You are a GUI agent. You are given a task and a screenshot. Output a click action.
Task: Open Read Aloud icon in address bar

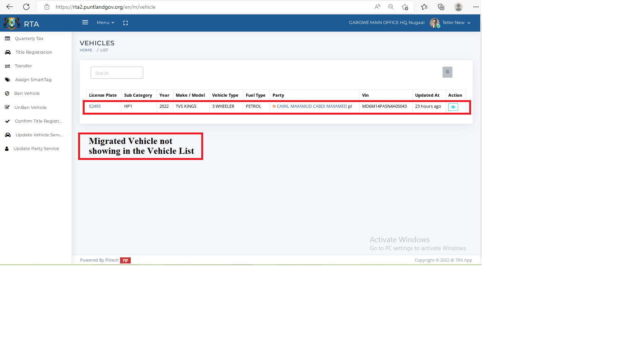[377, 7]
